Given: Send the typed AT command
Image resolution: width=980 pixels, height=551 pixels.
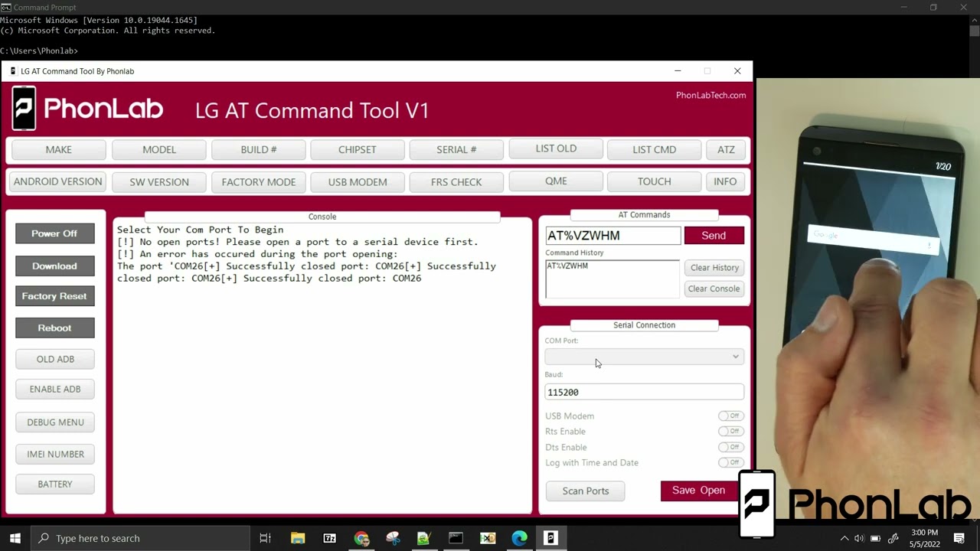Looking at the screenshot, I should pyautogui.click(x=714, y=236).
